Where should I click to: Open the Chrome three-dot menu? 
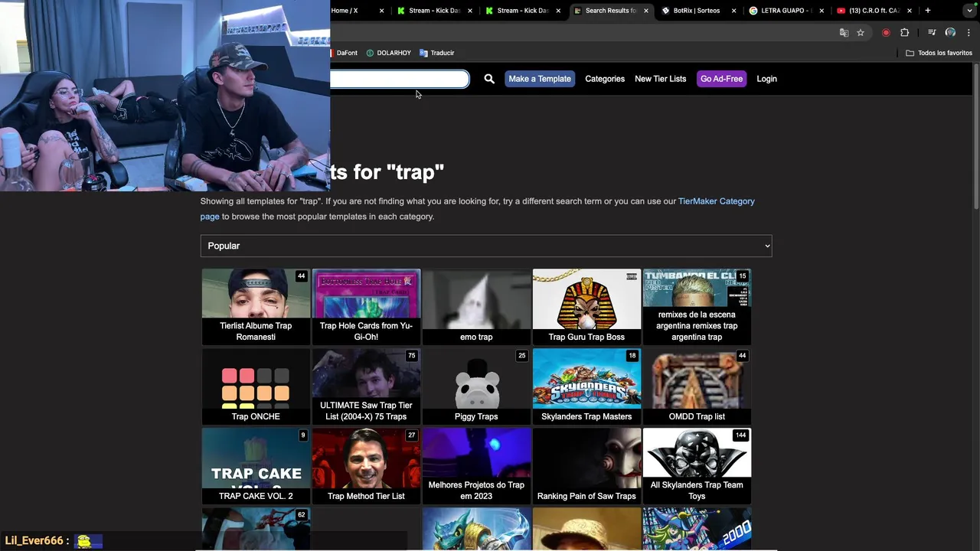click(969, 33)
